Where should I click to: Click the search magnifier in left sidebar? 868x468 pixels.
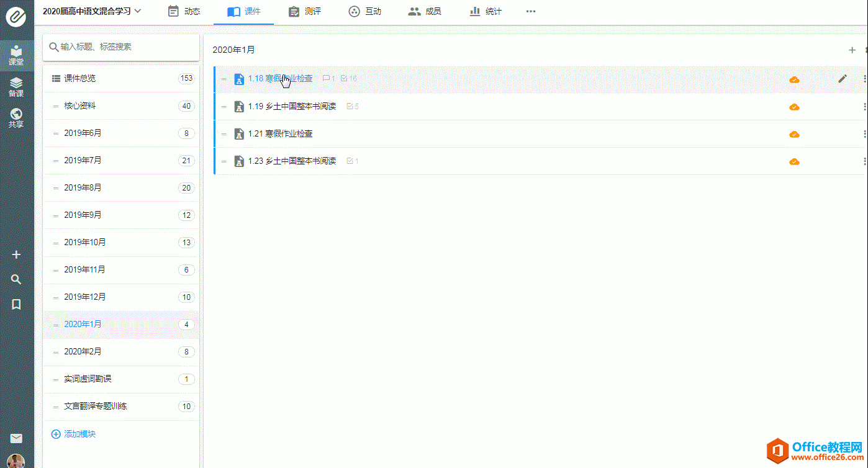pos(17,280)
